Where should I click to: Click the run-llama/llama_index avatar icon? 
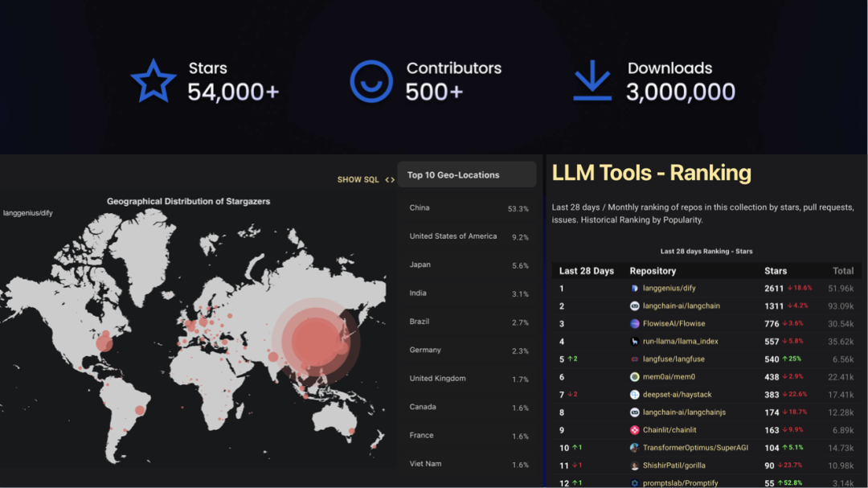click(x=634, y=342)
